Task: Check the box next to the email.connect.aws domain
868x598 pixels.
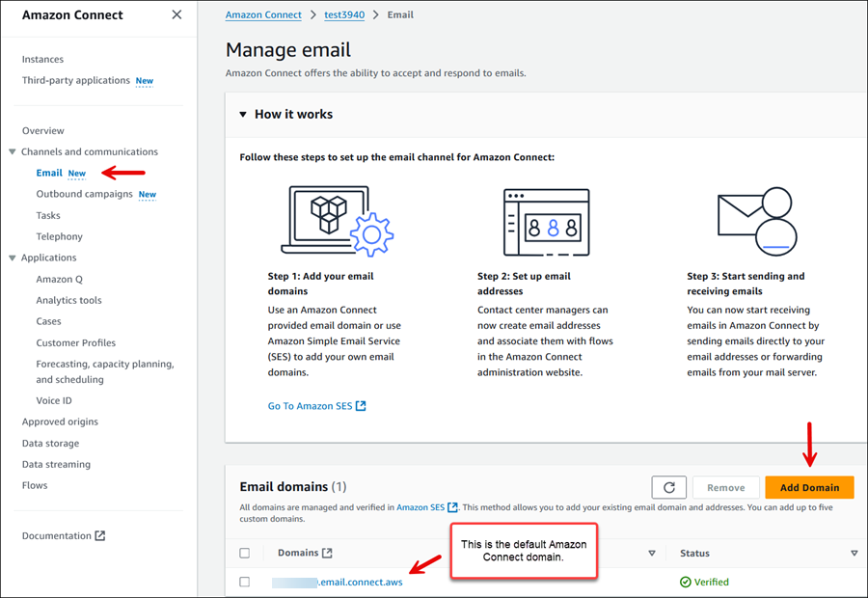Action: point(244,581)
